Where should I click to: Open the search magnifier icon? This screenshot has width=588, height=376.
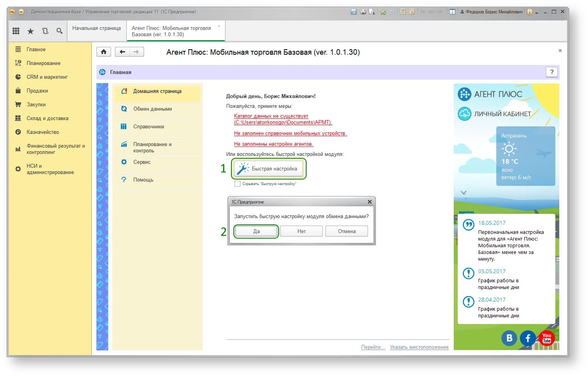[59, 31]
